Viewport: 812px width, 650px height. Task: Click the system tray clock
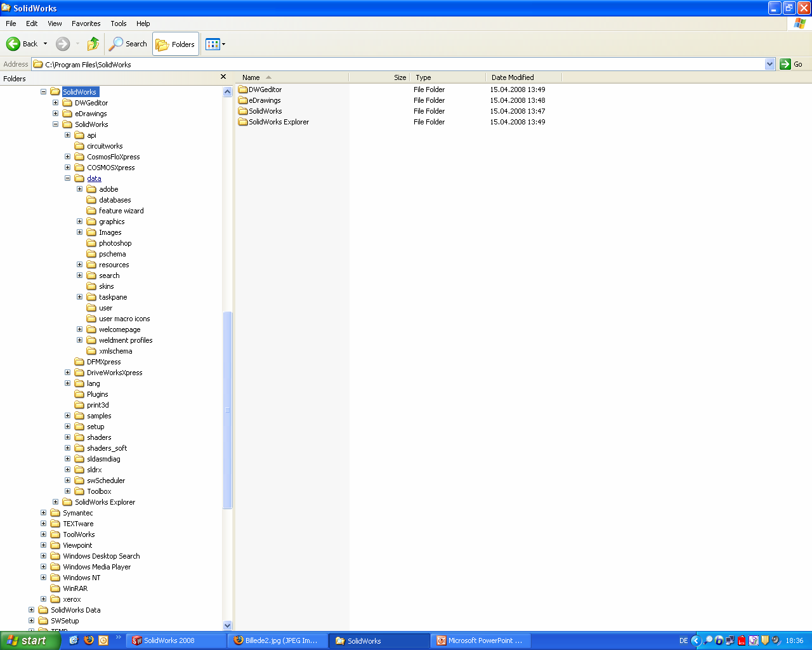tap(794, 641)
